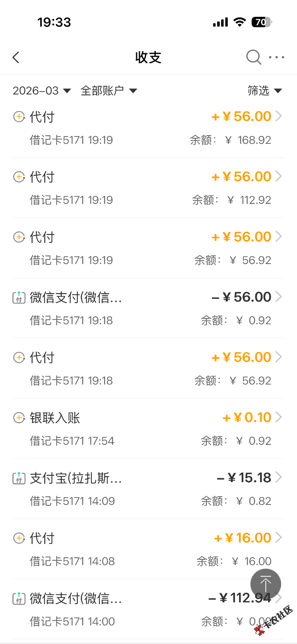Tap the back arrow icon

pyautogui.click(x=16, y=58)
